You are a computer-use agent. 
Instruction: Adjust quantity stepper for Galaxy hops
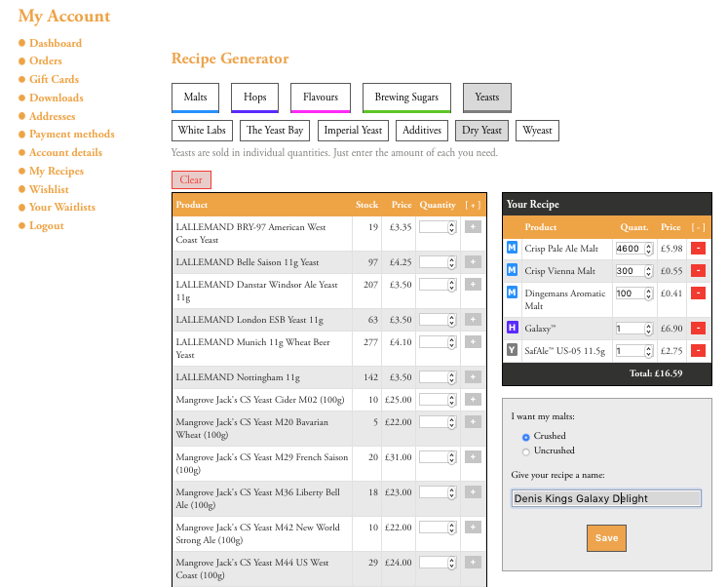coord(649,329)
